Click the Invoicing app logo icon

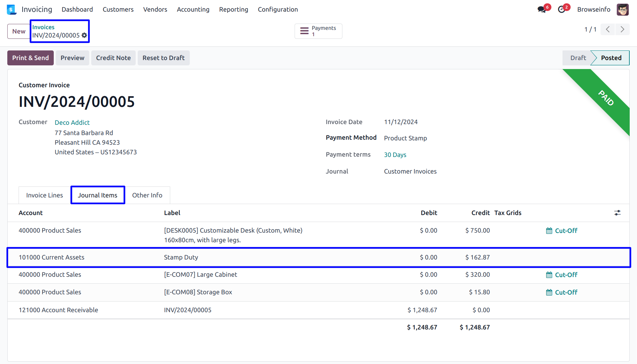click(12, 10)
